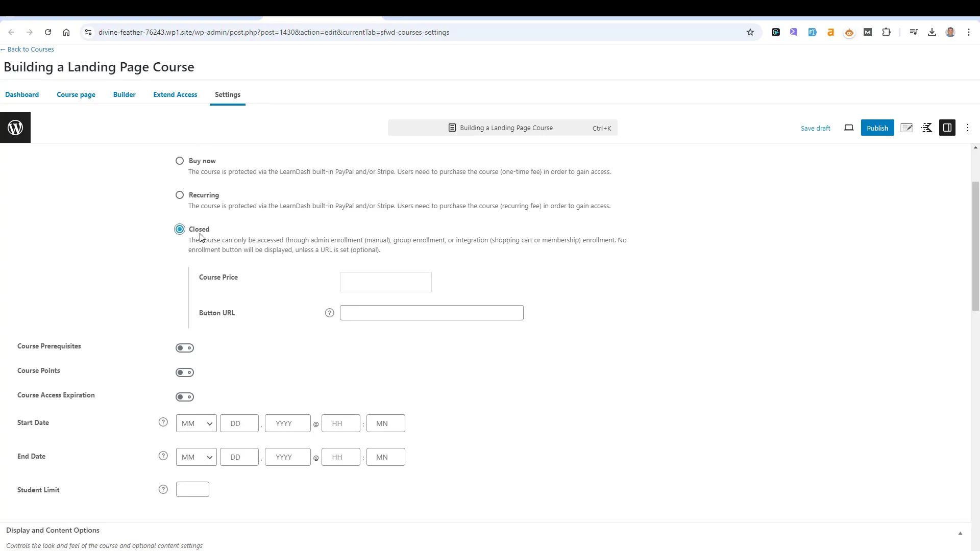Click the Student Limit help icon
The height and width of the screenshot is (551, 980).
coord(163,489)
